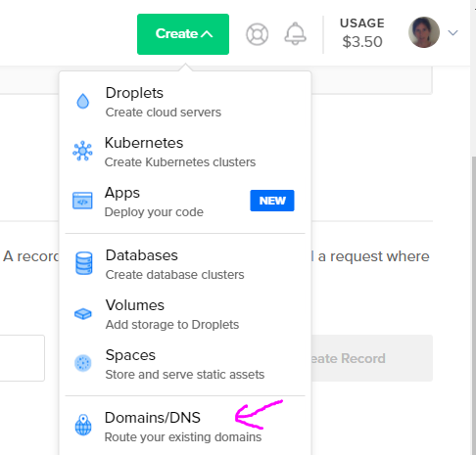Click 'Route your existing domains' text
Screen dimensions: 476x455
(x=183, y=437)
